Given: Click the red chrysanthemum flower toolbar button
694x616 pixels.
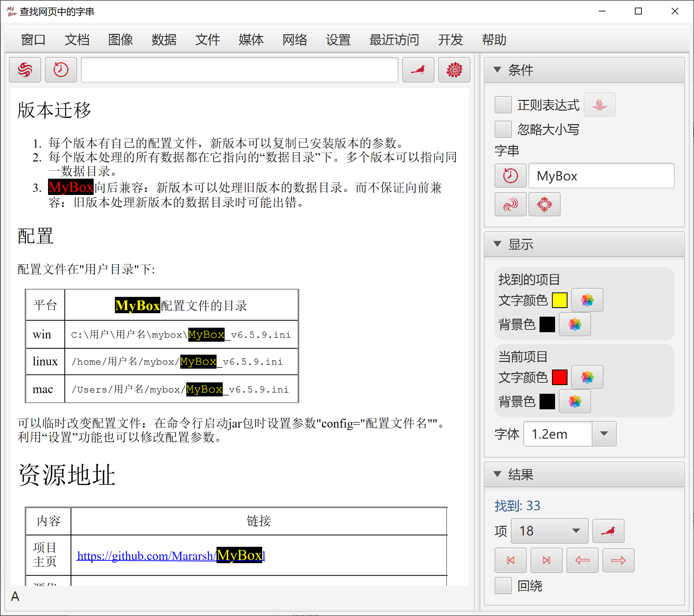Looking at the screenshot, I should click(x=454, y=70).
